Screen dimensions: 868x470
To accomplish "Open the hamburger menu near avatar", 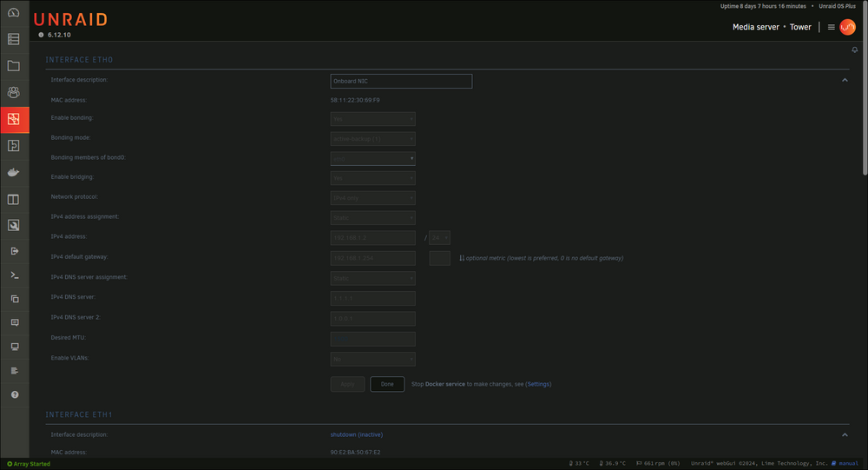I will pyautogui.click(x=831, y=27).
